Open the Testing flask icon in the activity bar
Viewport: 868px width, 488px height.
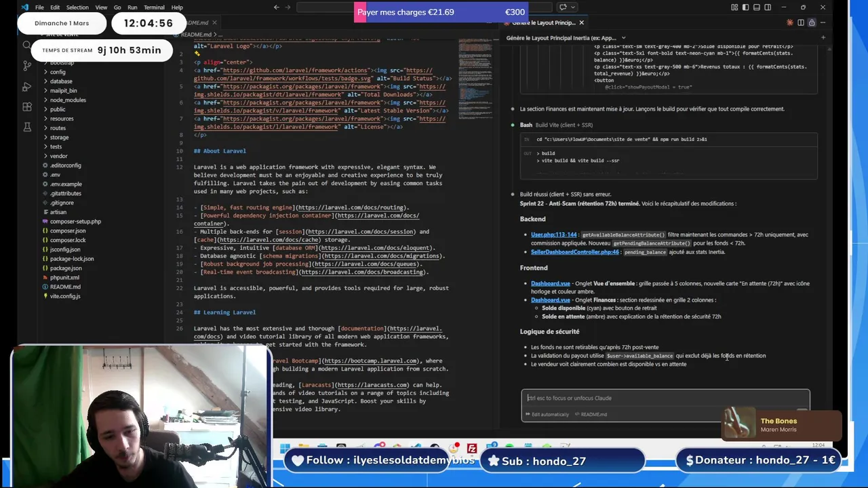(27, 127)
